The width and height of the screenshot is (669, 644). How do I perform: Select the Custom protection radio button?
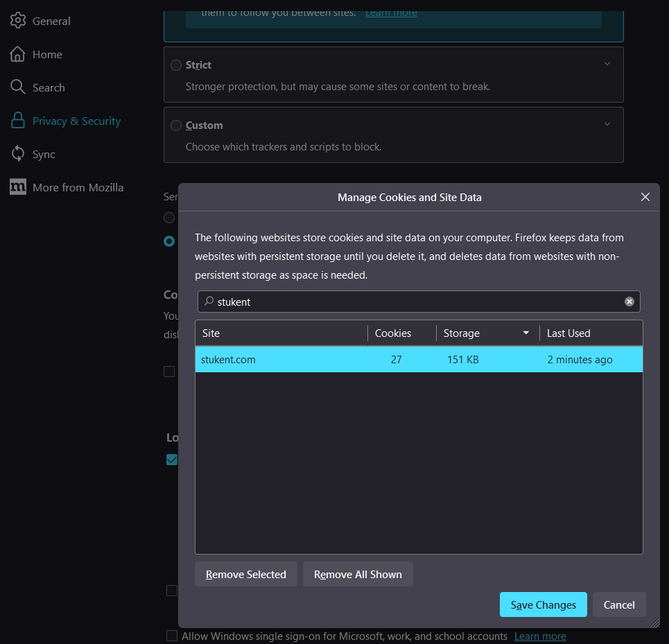coord(176,125)
